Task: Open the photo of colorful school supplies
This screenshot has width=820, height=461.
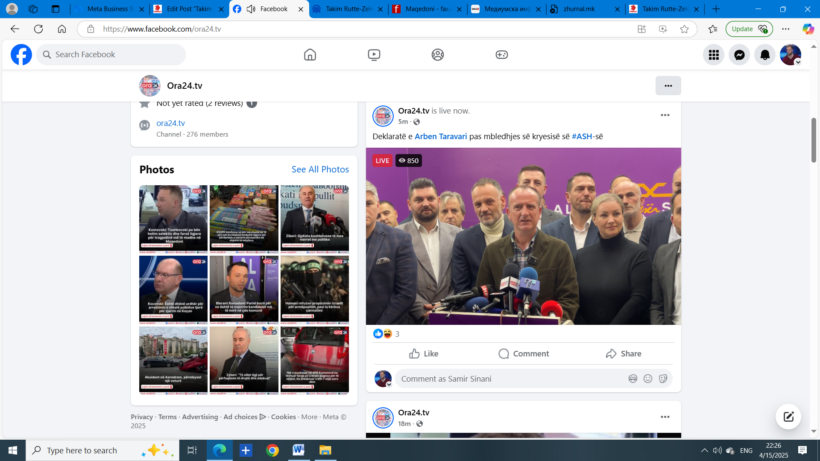Action: 244,217
